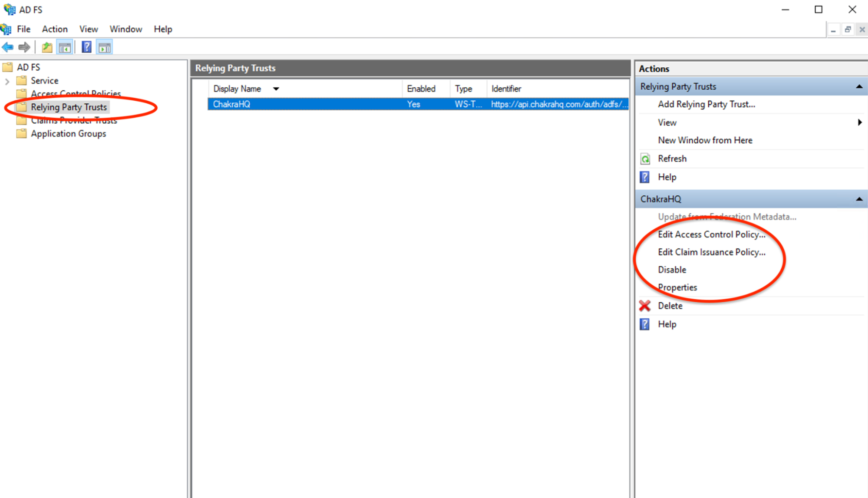
Task: Open the View submenu arrow in Actions
Action: pyautogui.click(x=859, y=122)
